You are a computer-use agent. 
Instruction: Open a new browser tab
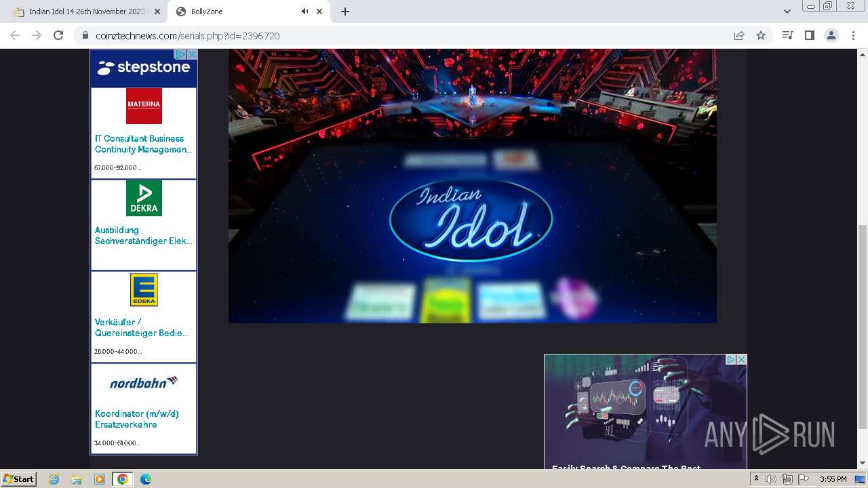345,12
